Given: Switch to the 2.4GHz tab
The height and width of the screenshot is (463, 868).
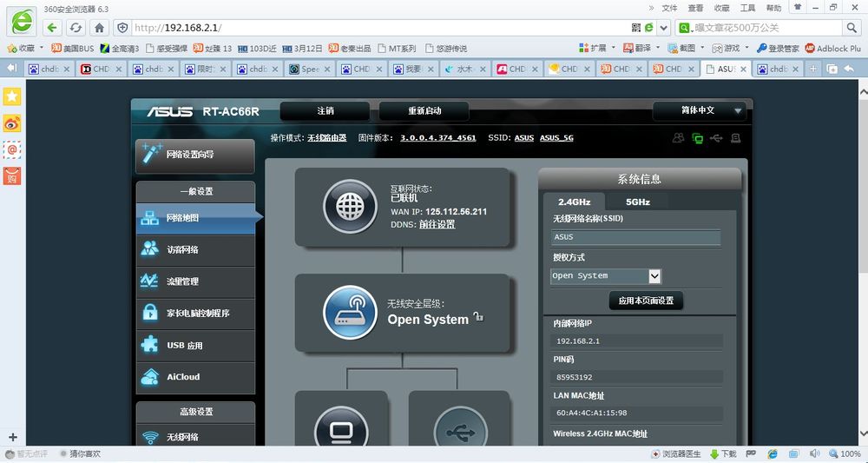Looking at the screenshot, I should (x=574, y=202).
